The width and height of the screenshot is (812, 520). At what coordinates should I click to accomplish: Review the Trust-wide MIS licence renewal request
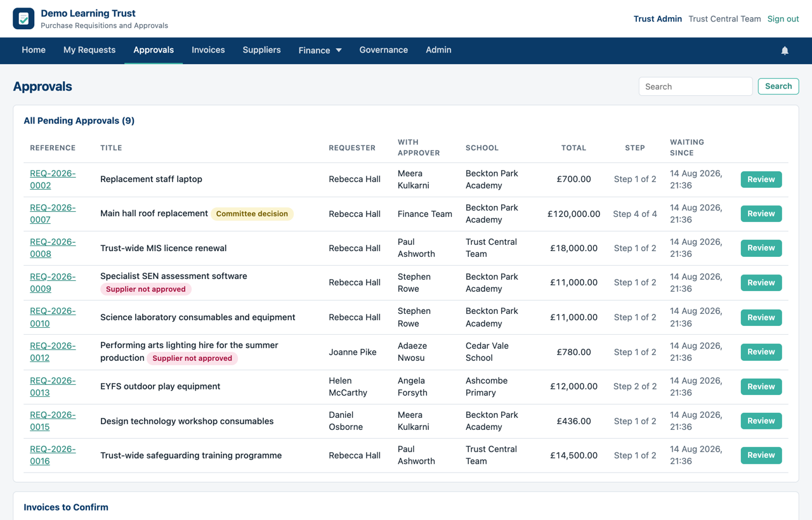[761, 248]
